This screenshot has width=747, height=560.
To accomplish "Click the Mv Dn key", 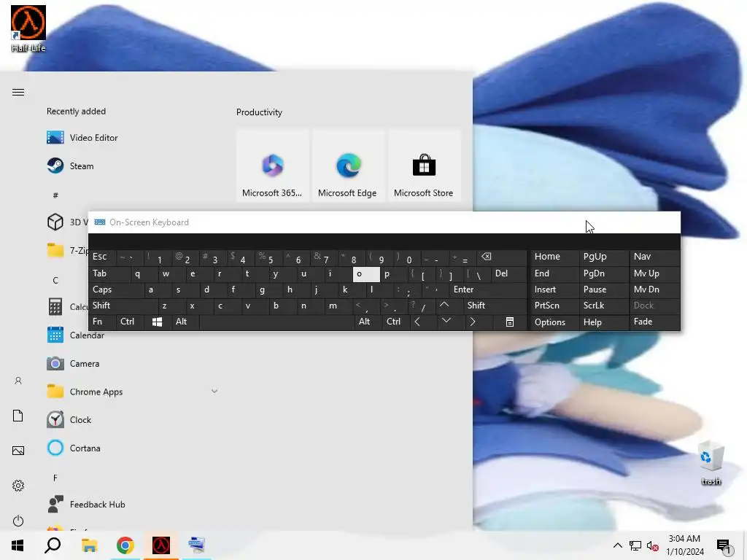I will 654,289.
